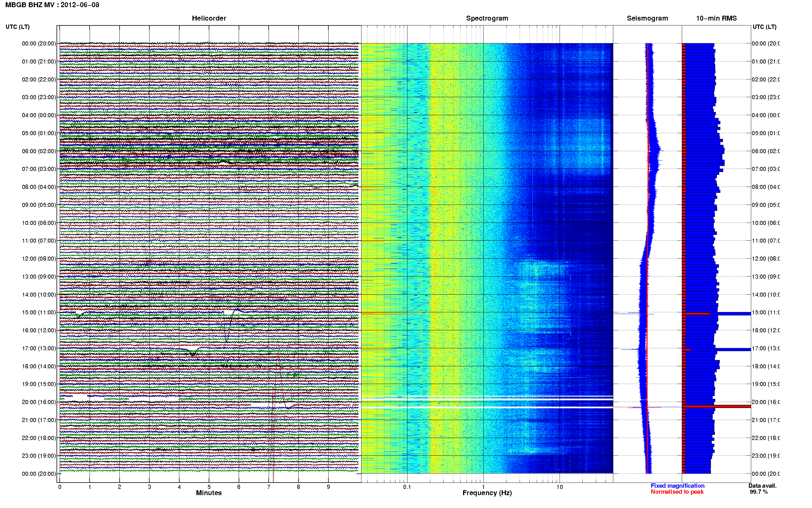Select the '11:00 (07:00)' left time label
Image resolution: width=812 pixels, height=508 pixels.
(39, 241)
